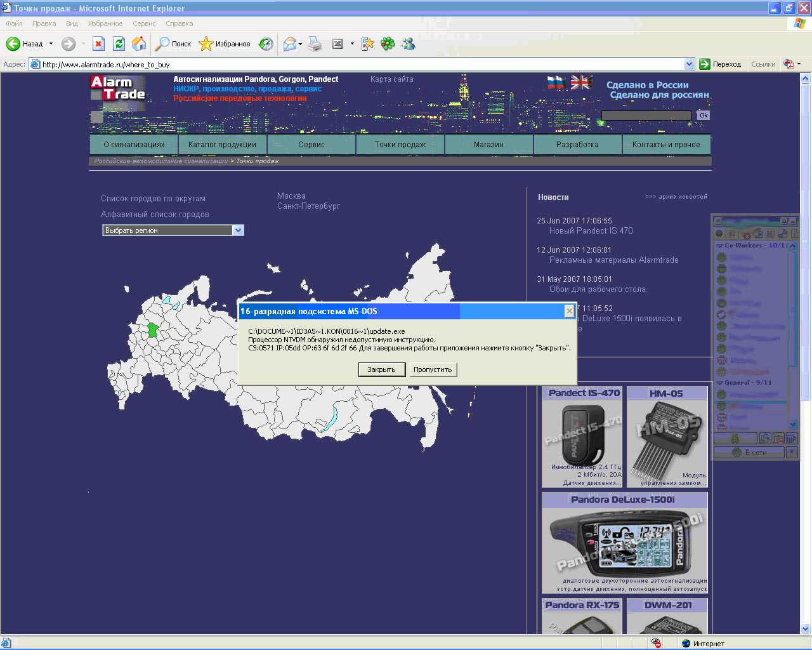Stop page loading with red X icon
This screenshot has width=812, height=650.
98,44
